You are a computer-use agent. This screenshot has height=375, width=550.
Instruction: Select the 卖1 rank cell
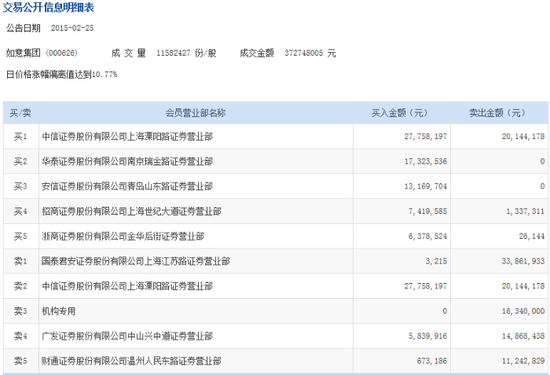20,261
